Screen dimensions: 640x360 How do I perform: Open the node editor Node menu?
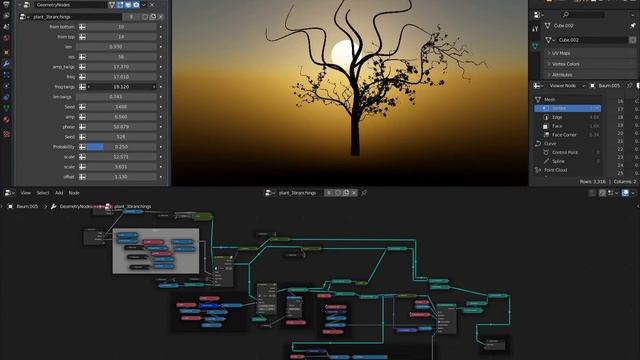pos(74,193)
